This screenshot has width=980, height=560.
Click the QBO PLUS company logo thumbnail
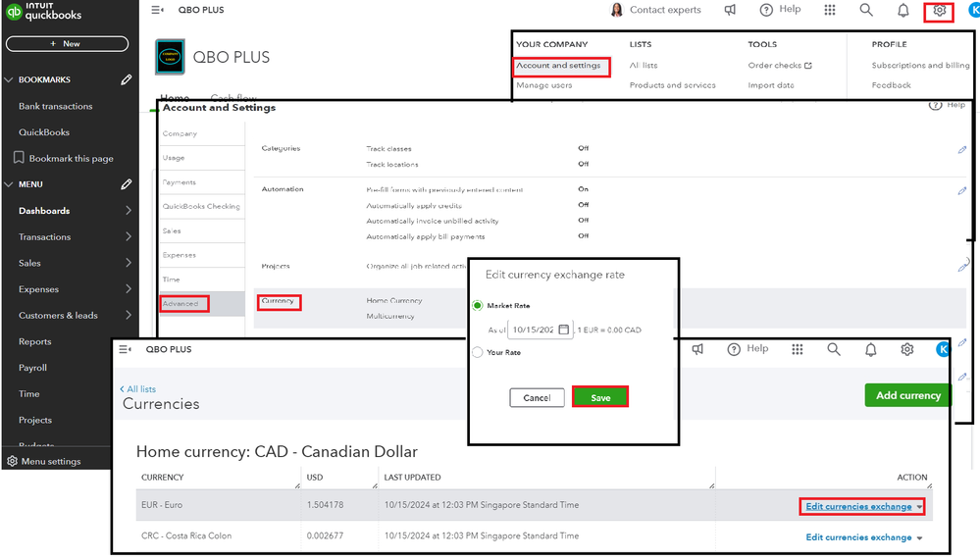[170, 57]
